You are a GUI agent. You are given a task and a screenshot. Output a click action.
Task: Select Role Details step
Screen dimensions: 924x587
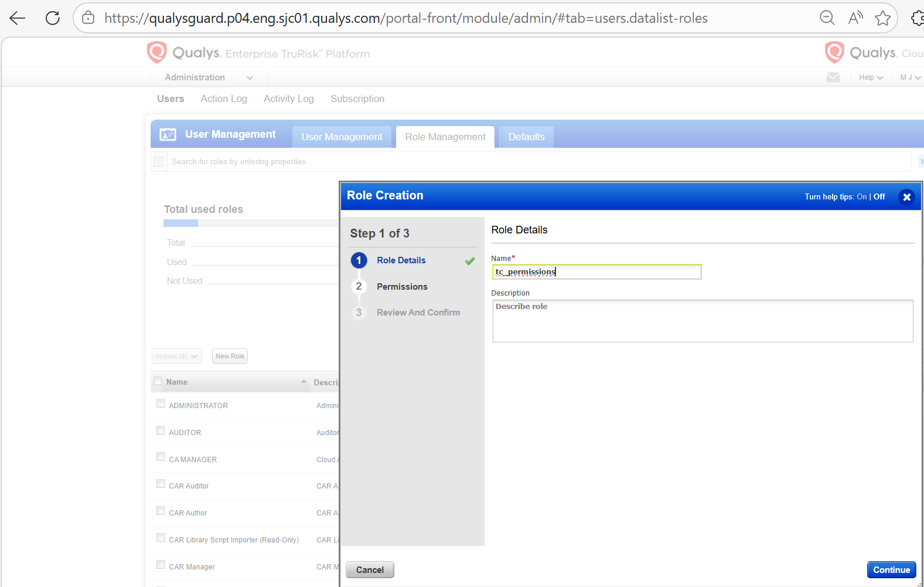tap(401, 260)
